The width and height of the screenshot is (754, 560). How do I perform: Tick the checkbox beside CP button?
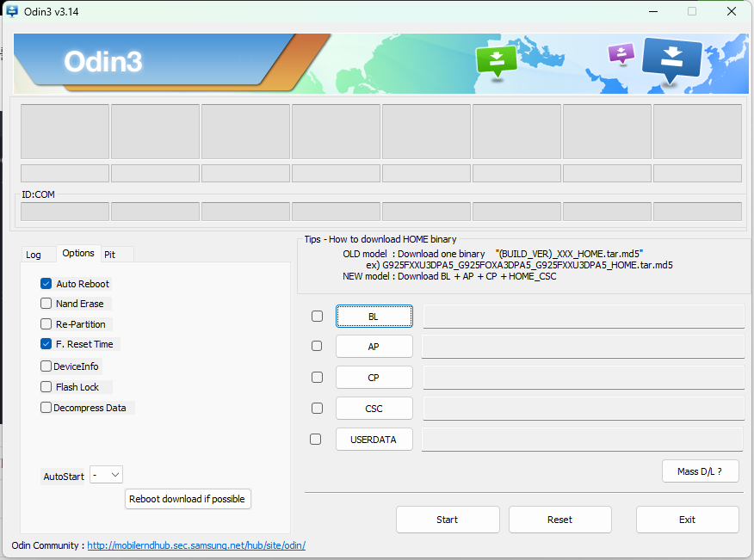[318, 378]
